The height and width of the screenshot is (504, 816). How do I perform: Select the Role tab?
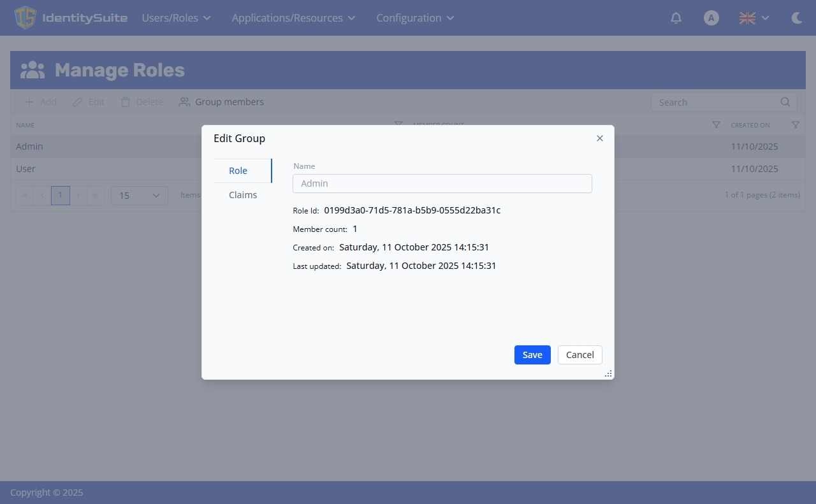[x=238, y=171]
